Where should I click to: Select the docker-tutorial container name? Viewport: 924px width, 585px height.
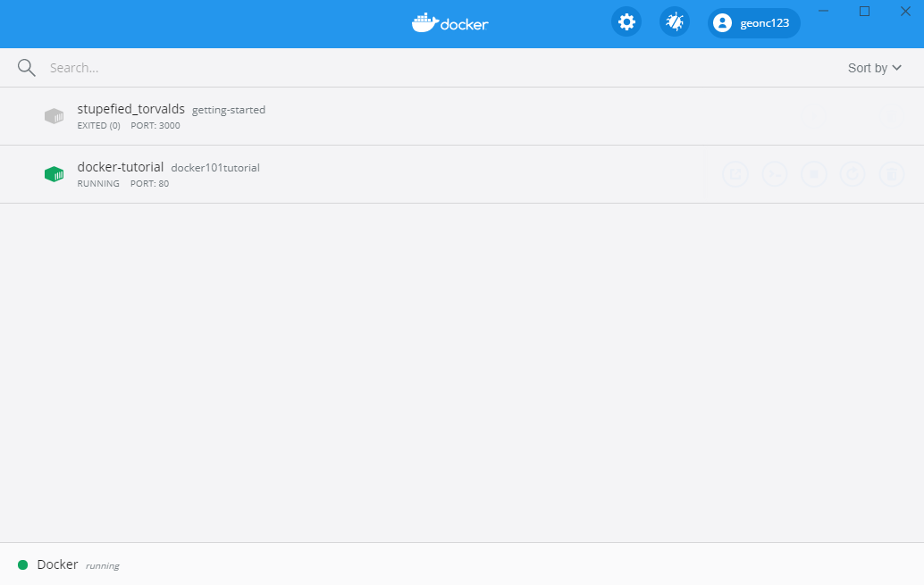(x=121, y=167)
